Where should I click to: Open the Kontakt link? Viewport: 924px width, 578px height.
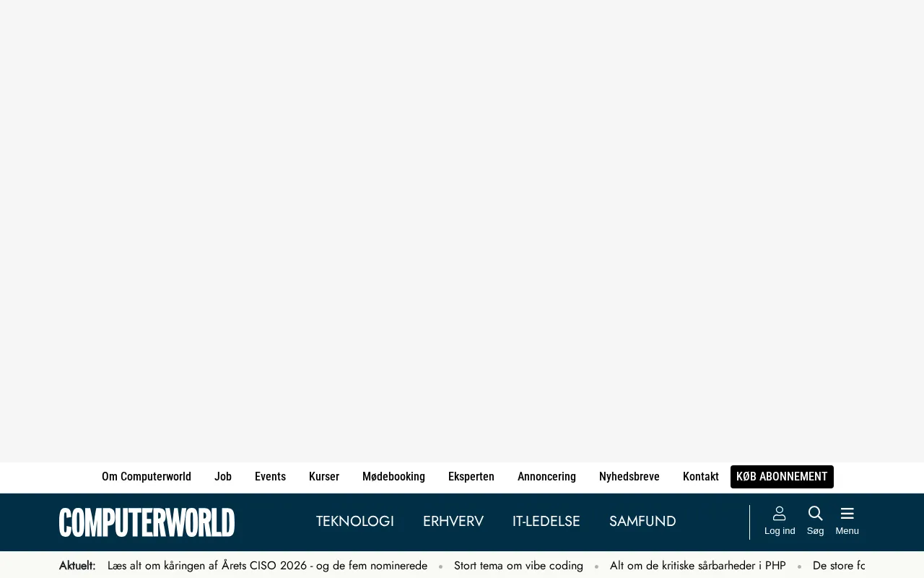(x=701, y=477)
